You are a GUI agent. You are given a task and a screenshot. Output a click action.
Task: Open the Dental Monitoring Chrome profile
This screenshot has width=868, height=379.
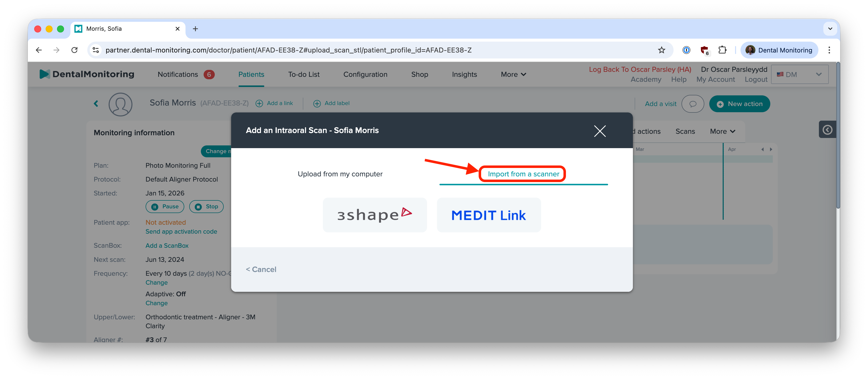779,50
